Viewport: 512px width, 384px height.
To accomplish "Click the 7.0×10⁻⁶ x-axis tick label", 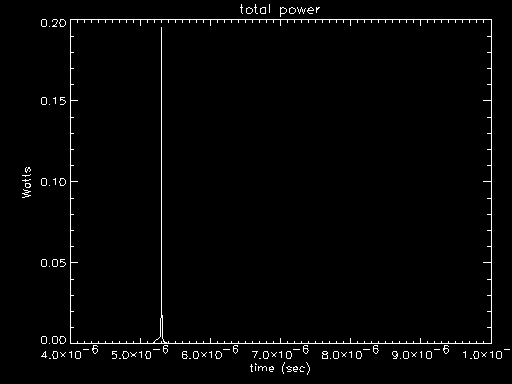I will pos(280,353).
